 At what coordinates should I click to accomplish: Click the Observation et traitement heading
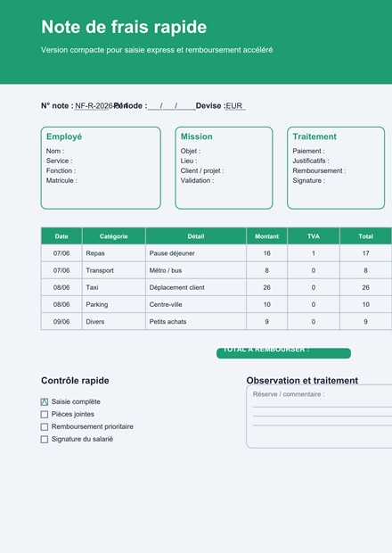pos(302,381)
